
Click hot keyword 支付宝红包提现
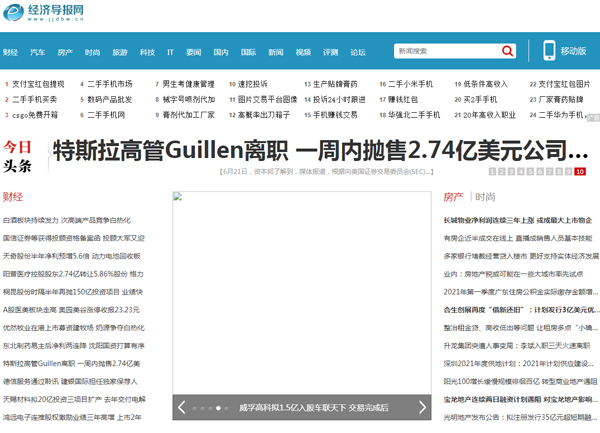(x=38, y=84)
